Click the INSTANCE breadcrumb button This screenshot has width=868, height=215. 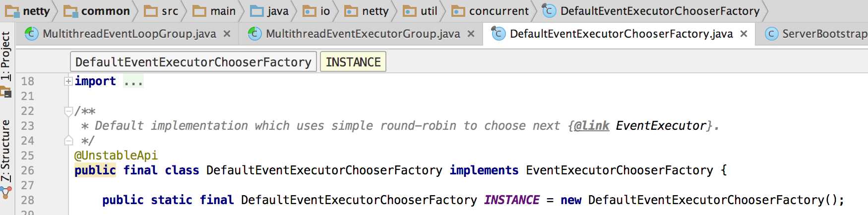coord(353,62)
